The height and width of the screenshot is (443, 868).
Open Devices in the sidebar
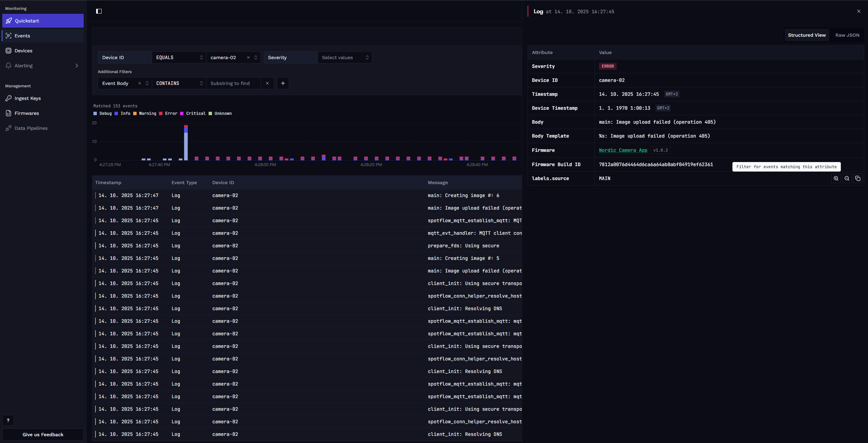43,51
